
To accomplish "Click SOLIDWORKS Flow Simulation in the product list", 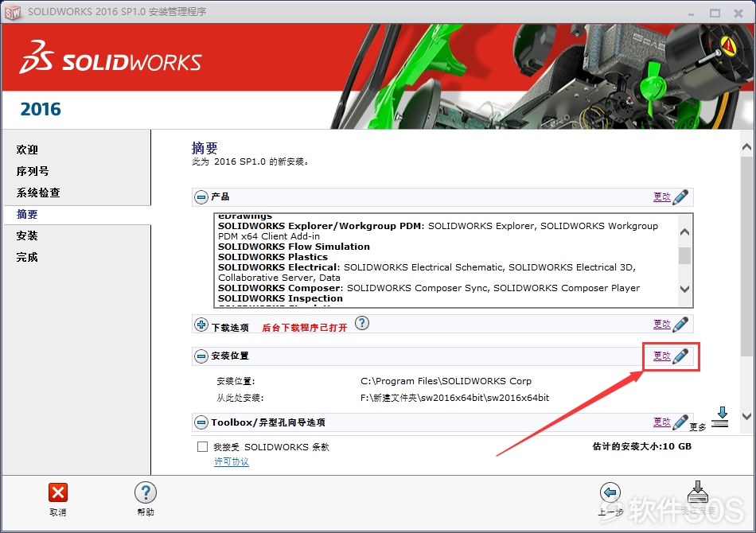I will [x=294, y=247].
